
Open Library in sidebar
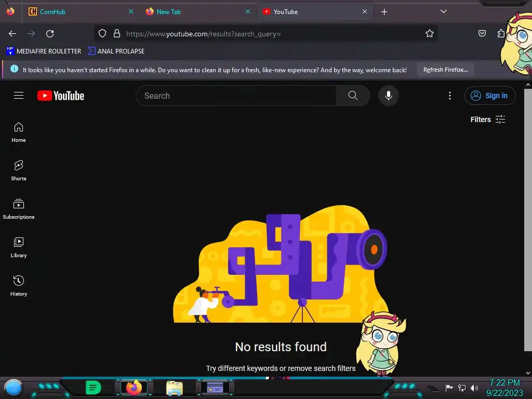click(19, 248)
